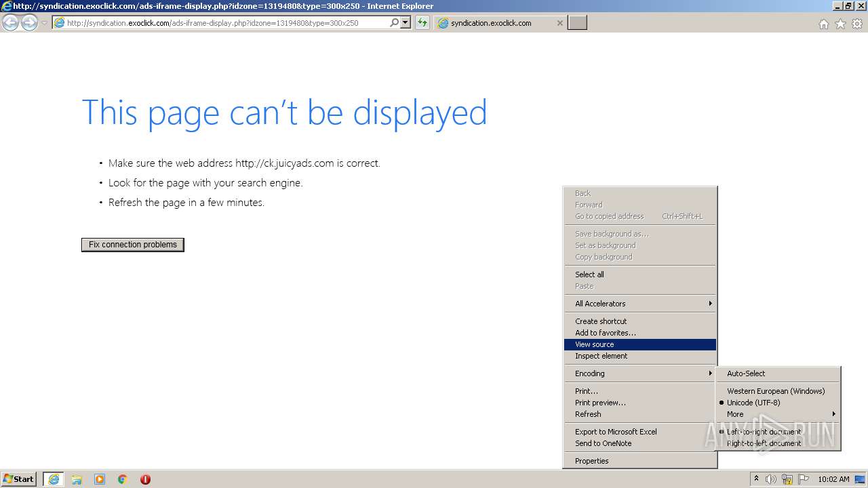The width and height of the screenshot is (868, 488).
Task: Choose Create shortcut menu entry
Action: pyautogui.click(x=640, y=321)
